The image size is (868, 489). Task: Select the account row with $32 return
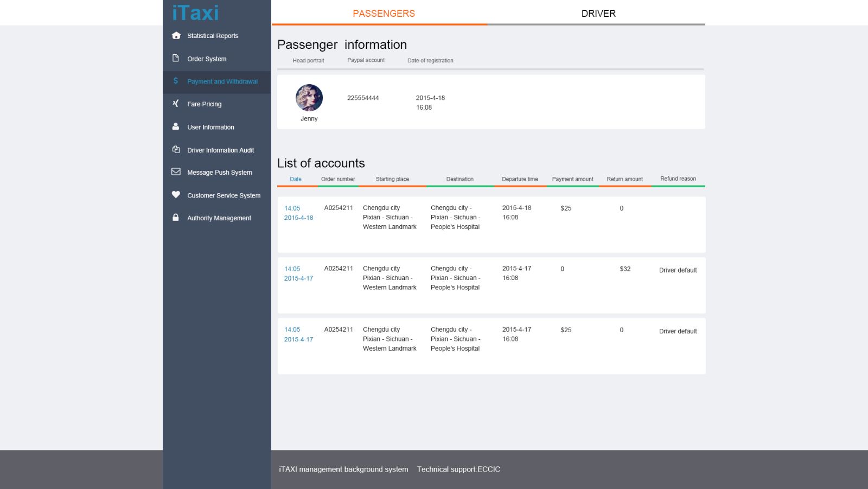(x=491, y=285)
